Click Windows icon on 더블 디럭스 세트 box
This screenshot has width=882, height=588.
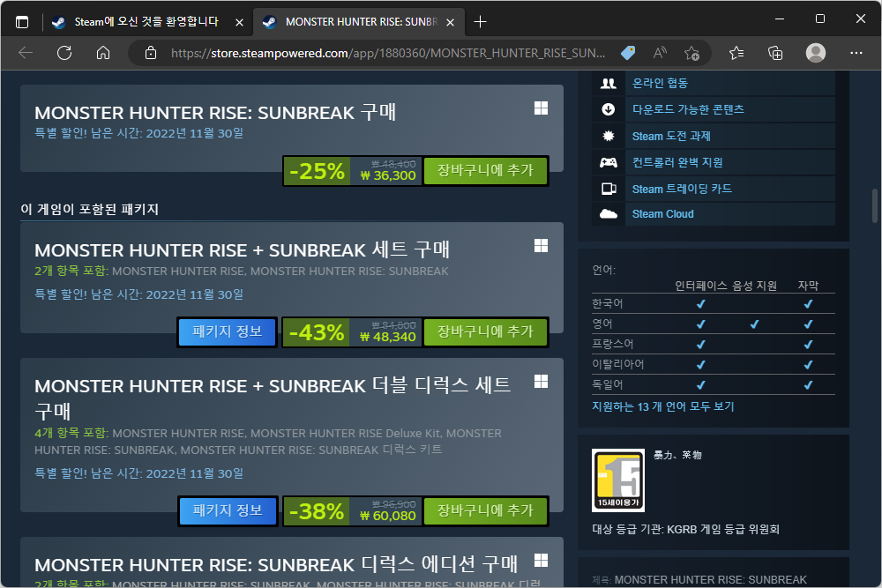542,382
